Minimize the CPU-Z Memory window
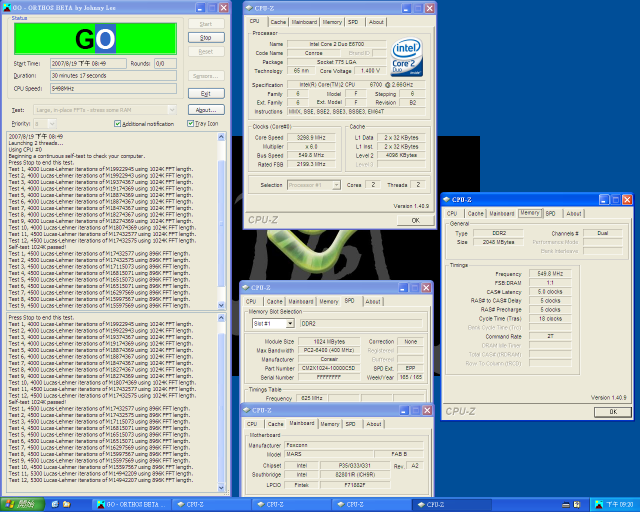 pos(604,200)
